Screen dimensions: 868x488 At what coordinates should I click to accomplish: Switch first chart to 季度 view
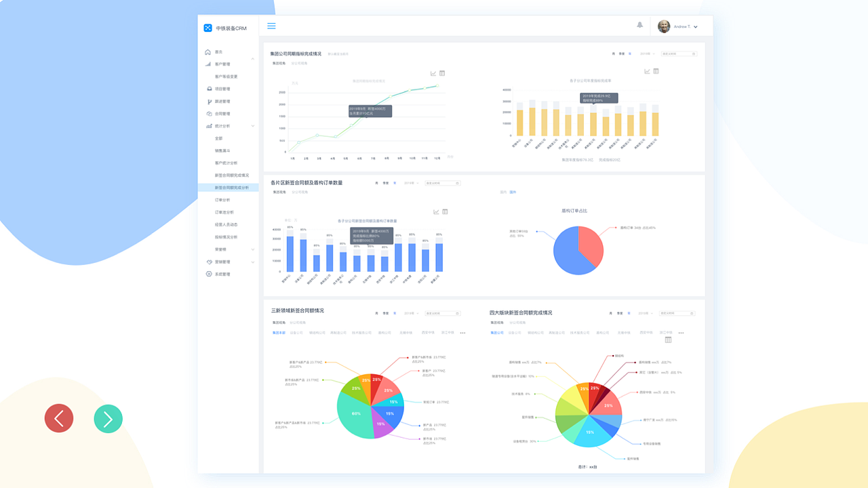coord(621,54)
